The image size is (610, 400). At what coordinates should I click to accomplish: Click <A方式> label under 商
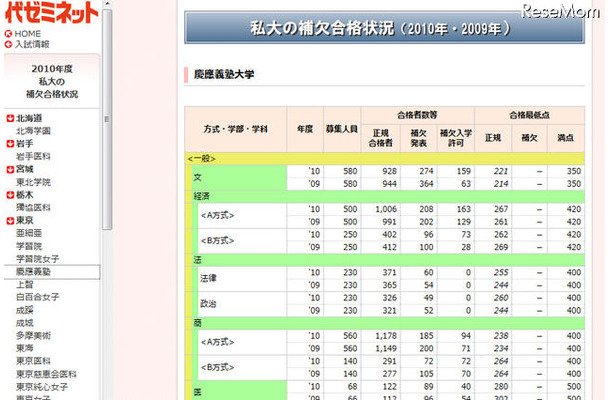217,342
